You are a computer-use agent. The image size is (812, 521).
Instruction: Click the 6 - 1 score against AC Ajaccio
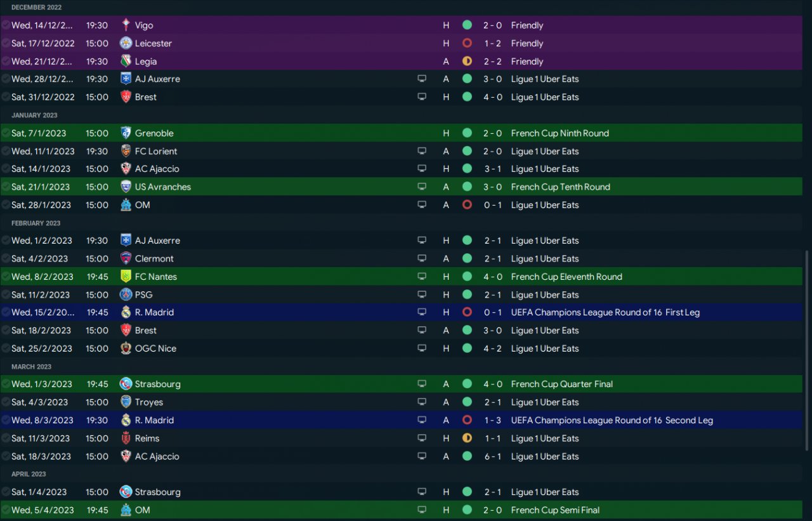pyautogui.click(x=492, y=456)
